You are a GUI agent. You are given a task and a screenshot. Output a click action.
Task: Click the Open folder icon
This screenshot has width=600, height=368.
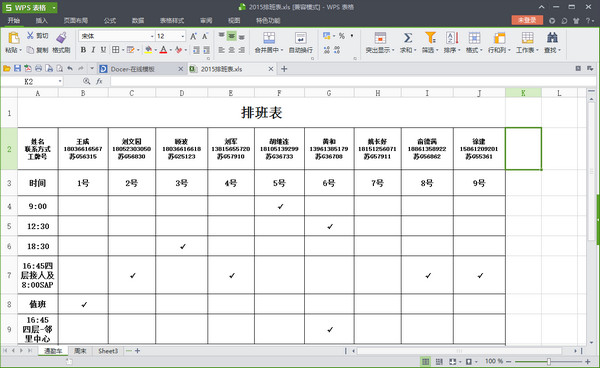7,68
